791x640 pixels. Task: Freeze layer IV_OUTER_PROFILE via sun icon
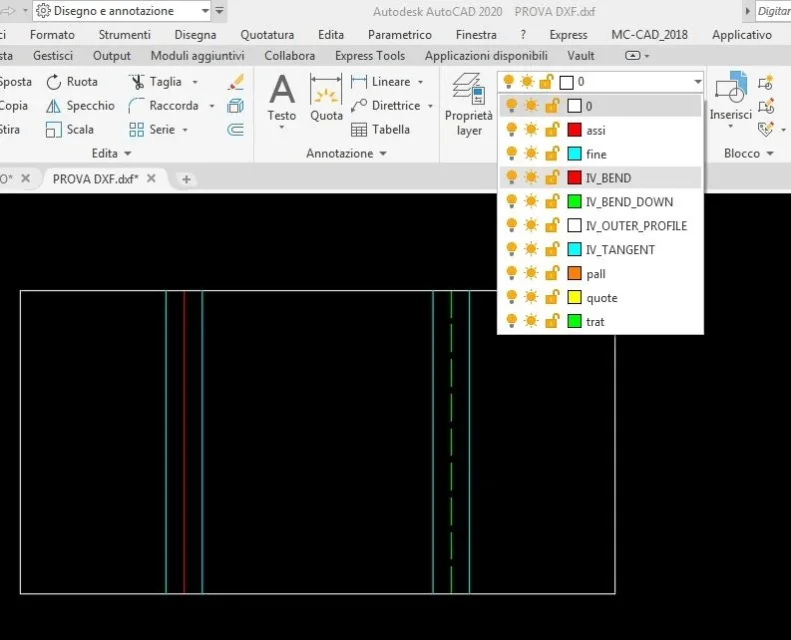[x=531, y=225]
